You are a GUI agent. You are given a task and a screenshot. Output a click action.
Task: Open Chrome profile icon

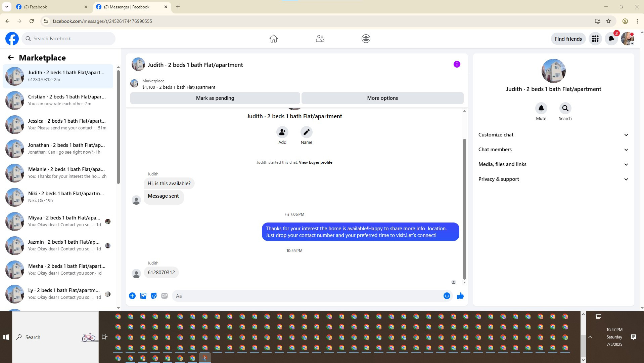625,21
